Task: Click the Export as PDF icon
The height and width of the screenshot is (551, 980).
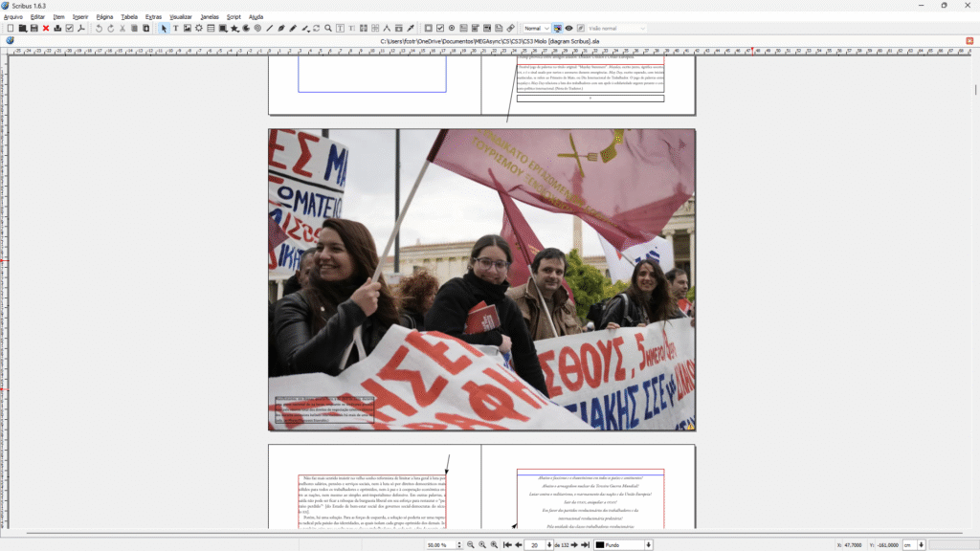Action: (x=81, y=29)
